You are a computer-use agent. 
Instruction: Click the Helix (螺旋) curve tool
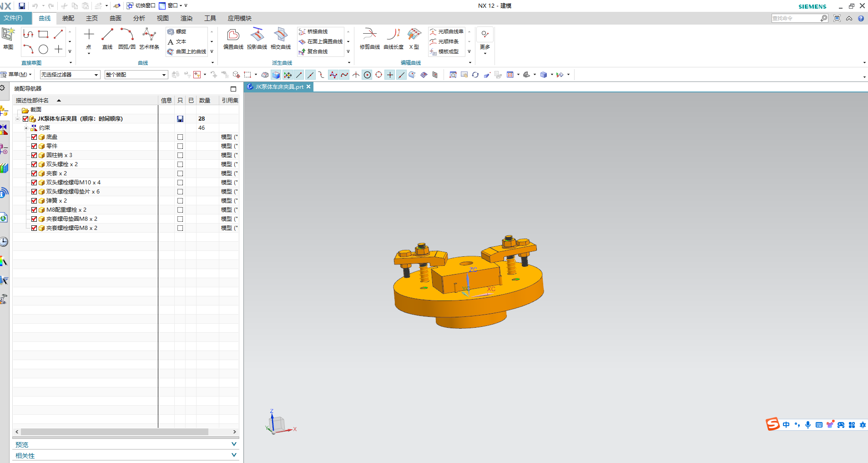(177, 31)
